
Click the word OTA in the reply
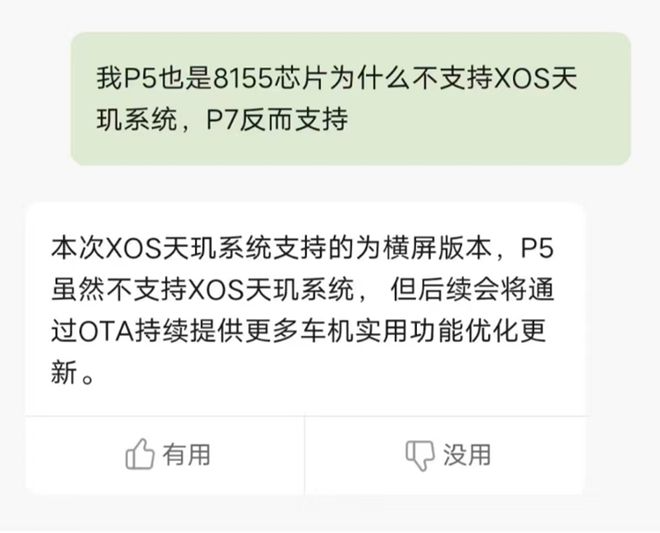[106, 332]
